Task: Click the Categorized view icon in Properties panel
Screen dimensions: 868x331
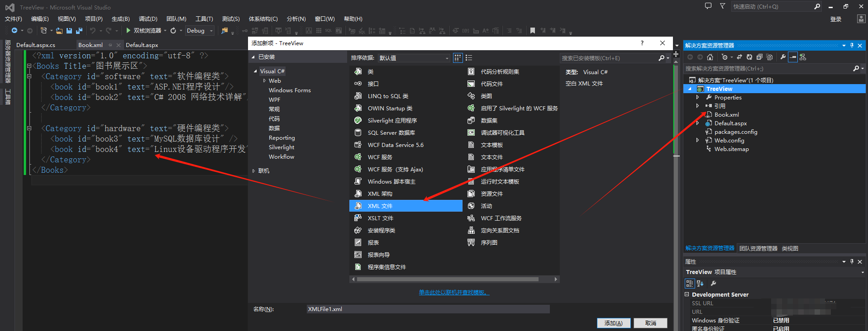Action: [x=689, y=284]
